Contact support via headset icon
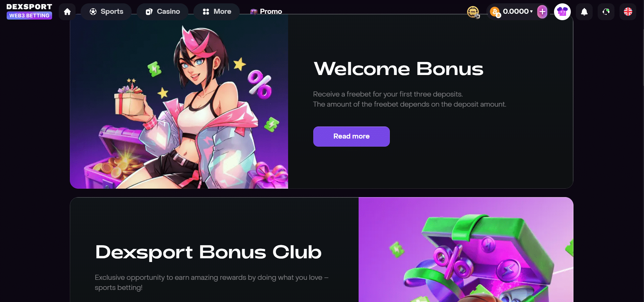This screenshot has width=644, height=302. coord(606,12)
